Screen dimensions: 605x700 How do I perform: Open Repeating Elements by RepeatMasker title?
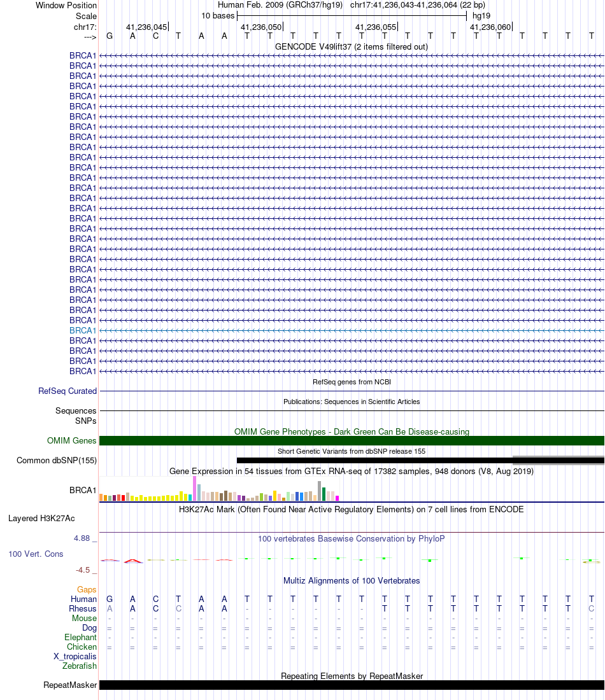[x=352, y=676]
